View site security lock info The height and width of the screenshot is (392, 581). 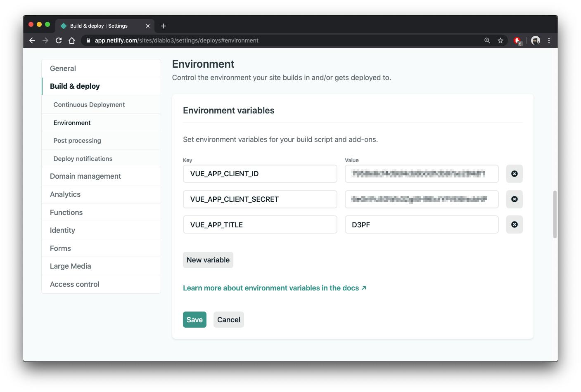tap(88, 40)
